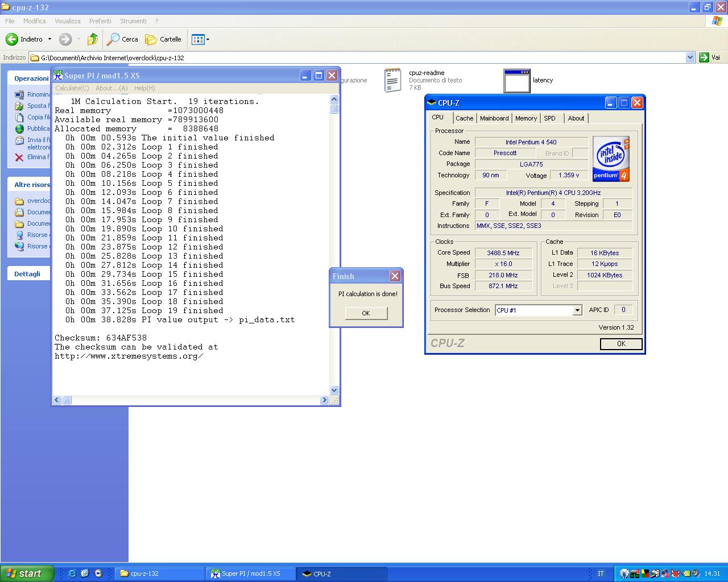This screenshot has width=728, height=582.
Task: Open Calculate(C) menu in Super PI
Action: 72,88
